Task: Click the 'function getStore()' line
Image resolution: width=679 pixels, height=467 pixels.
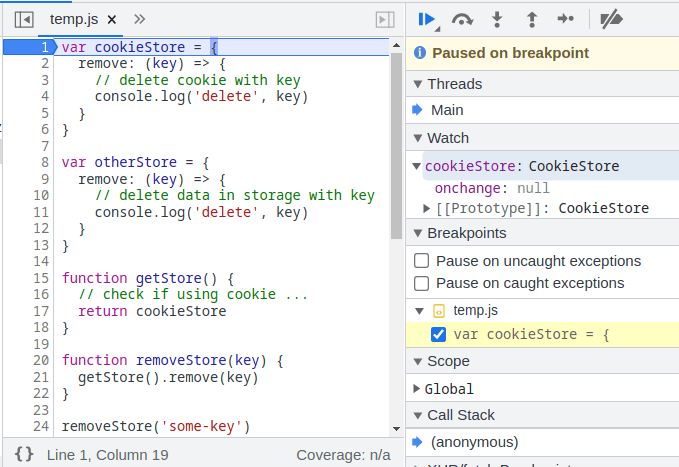Action: 148,278
